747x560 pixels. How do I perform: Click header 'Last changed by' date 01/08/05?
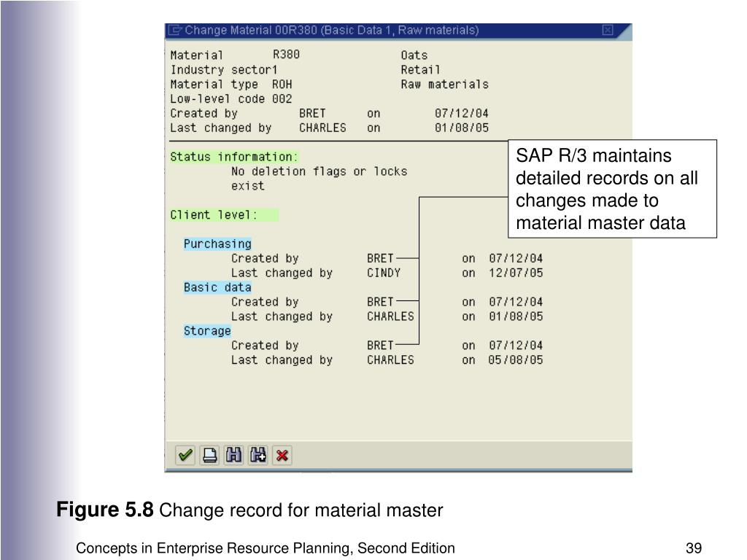pyautogui.click(x=462, y=128)
